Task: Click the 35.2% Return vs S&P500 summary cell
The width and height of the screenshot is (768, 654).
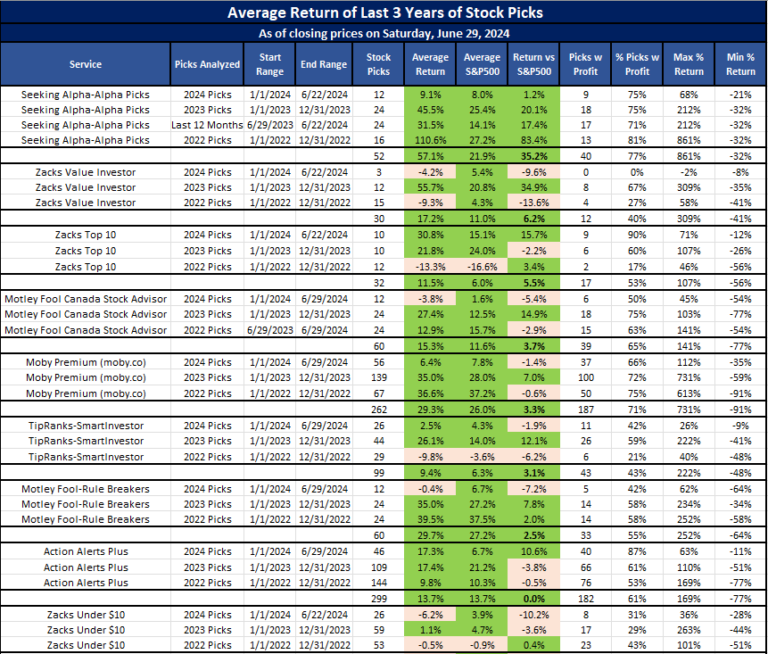Action: (x=533, y=156)
